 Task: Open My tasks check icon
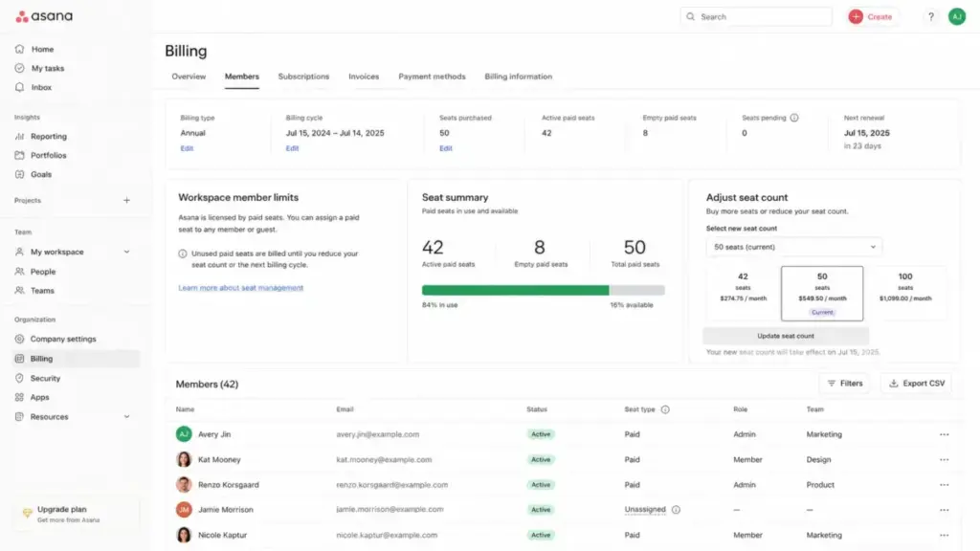[19, 68]
